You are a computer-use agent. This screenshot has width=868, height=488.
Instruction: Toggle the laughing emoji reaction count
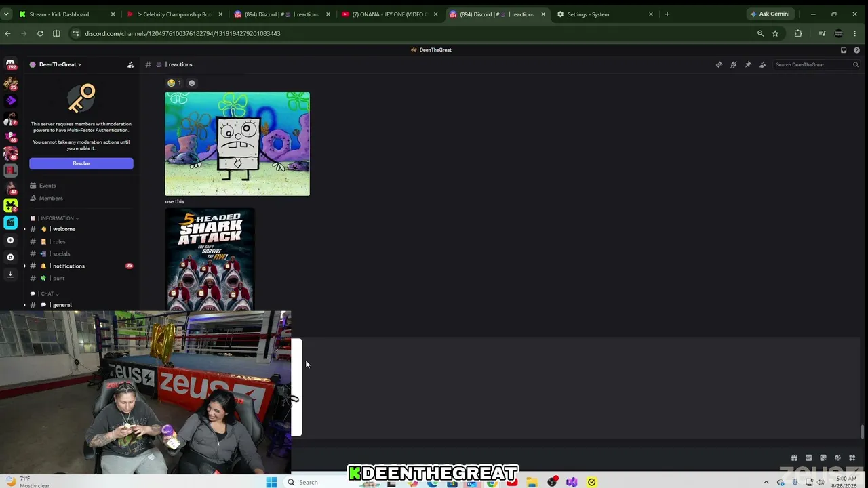[174, 83]
